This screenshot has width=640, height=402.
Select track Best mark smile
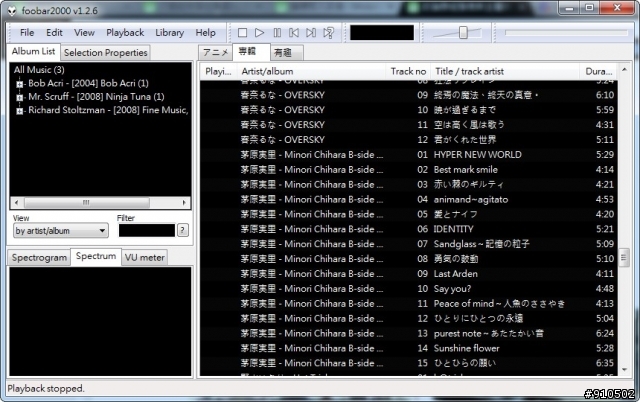click(409, 170)
